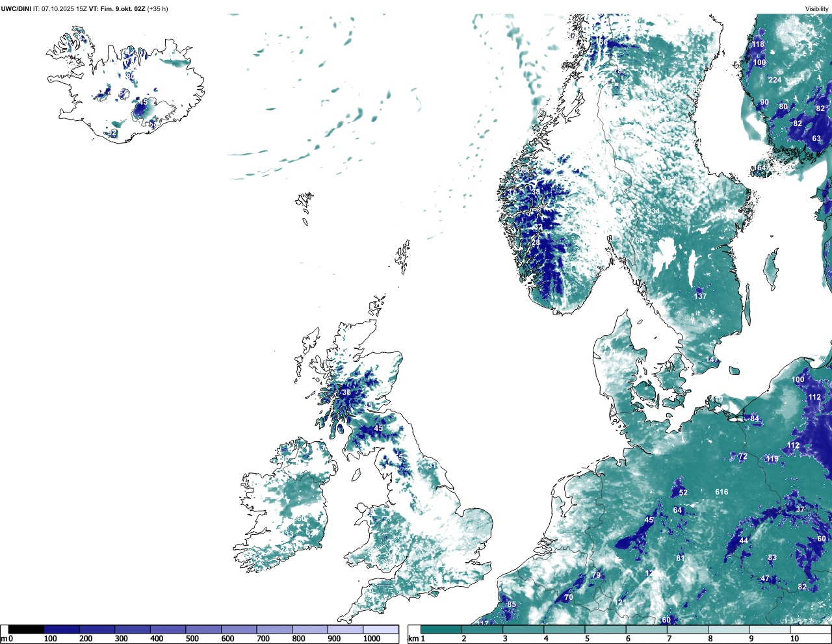Pick the 9–10 km near-white legend swatch
The image size is (832, 644).
[770, 629]
